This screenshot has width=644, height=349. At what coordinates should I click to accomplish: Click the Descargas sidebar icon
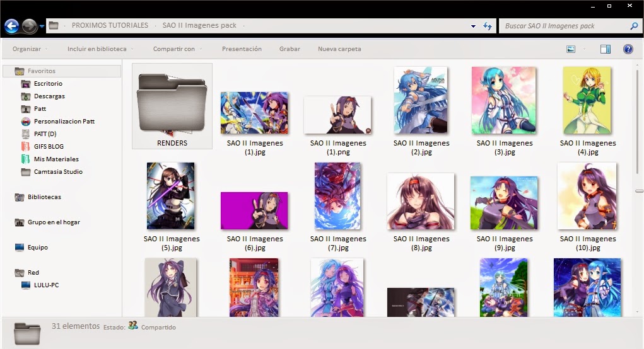click(x=26, y=97)
